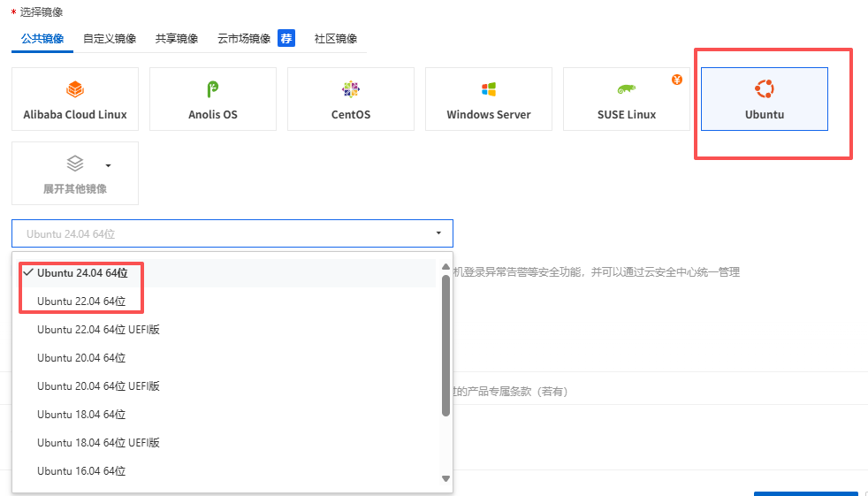868x496 pixels.
Task: Choose Ubuntu 16.04 64位 from list
Action: (81, 471)
